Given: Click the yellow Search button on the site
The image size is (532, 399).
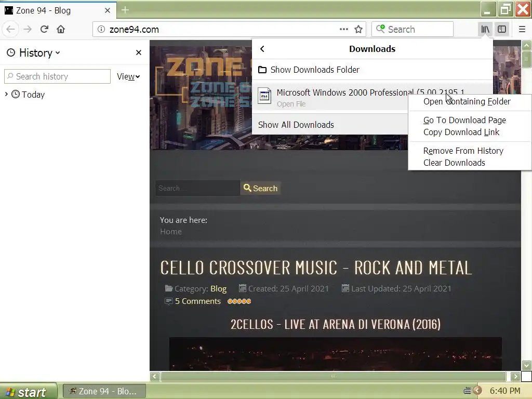Looking at the screenshot, I should (x=260, y=188).
